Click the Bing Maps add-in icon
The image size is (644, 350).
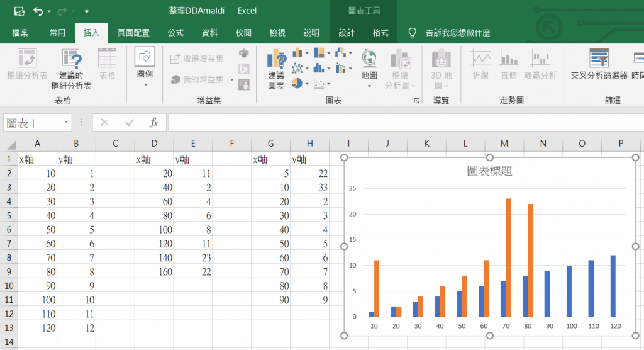pos(244,69)
